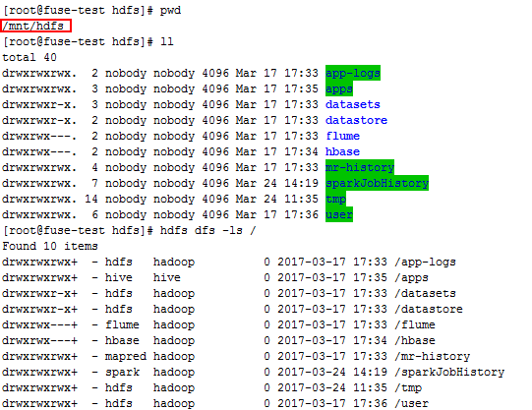Click the pwd command text
This screenshot has width=532, height=410.
coord(171,10)
